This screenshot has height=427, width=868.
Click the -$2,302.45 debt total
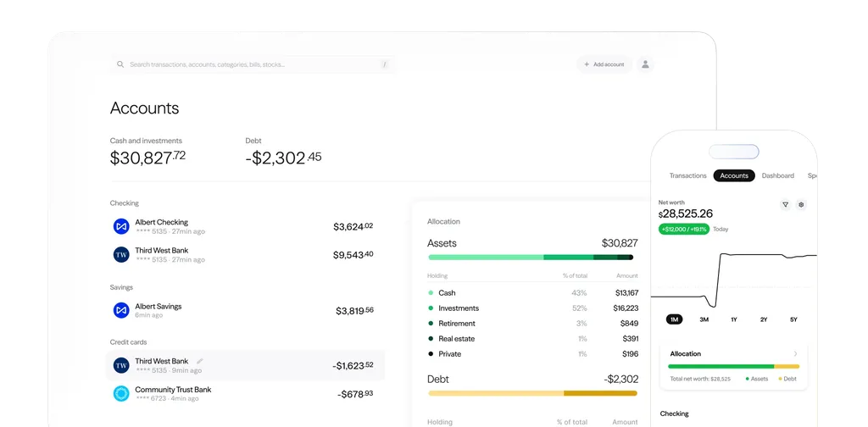[283, 158]
